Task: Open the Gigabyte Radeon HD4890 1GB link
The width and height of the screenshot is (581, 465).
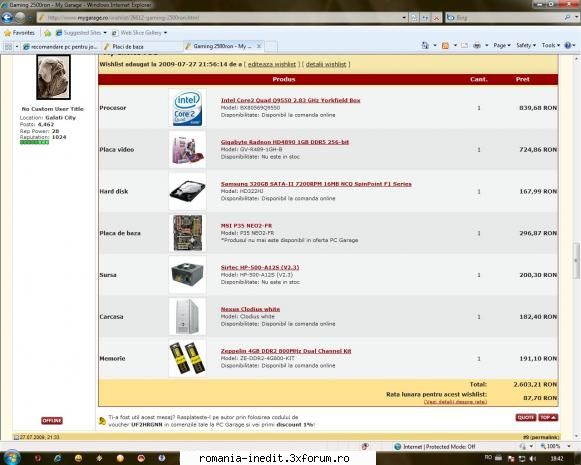Action: [285, 142]
